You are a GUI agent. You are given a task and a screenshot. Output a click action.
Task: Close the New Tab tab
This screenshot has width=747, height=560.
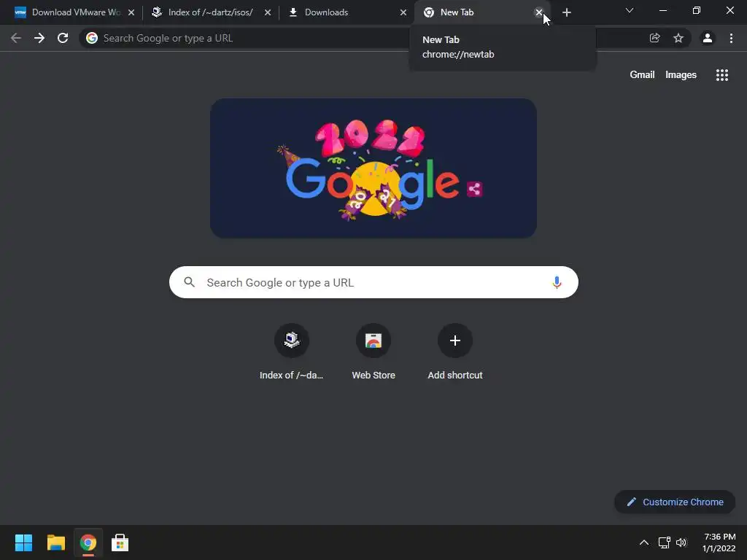539,12
